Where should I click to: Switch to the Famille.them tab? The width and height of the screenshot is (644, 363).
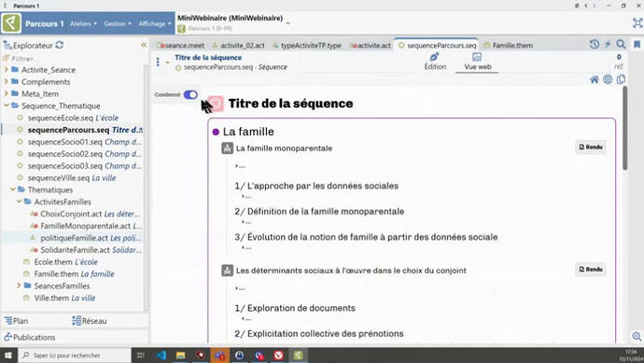click(508, 45)
